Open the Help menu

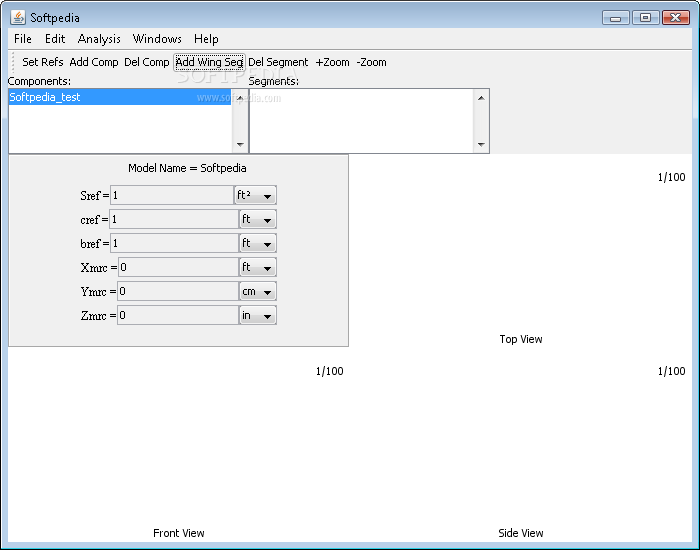pos(206,39)
